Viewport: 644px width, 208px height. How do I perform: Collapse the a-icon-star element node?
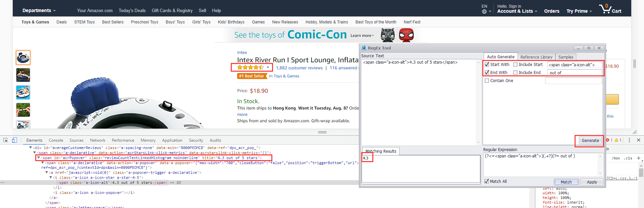coord(51,178)
